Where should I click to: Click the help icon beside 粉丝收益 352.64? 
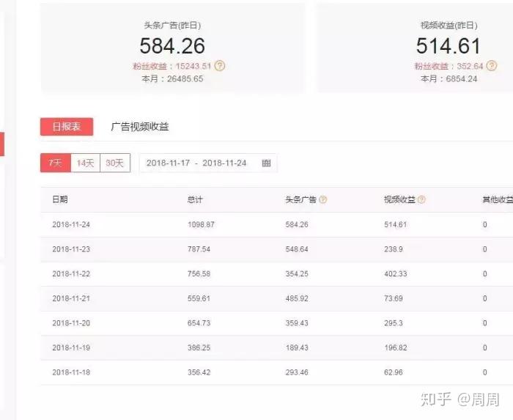(x=492, y=66)
